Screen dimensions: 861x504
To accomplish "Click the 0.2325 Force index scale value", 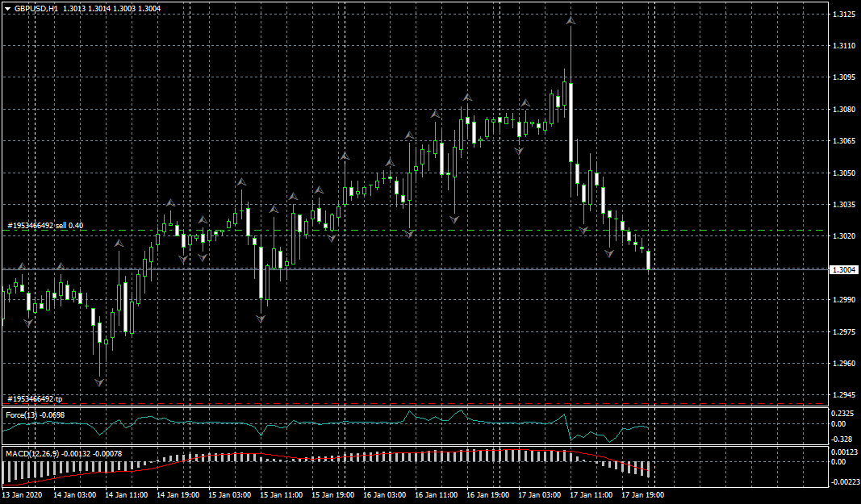I will [x=843, y=413].
